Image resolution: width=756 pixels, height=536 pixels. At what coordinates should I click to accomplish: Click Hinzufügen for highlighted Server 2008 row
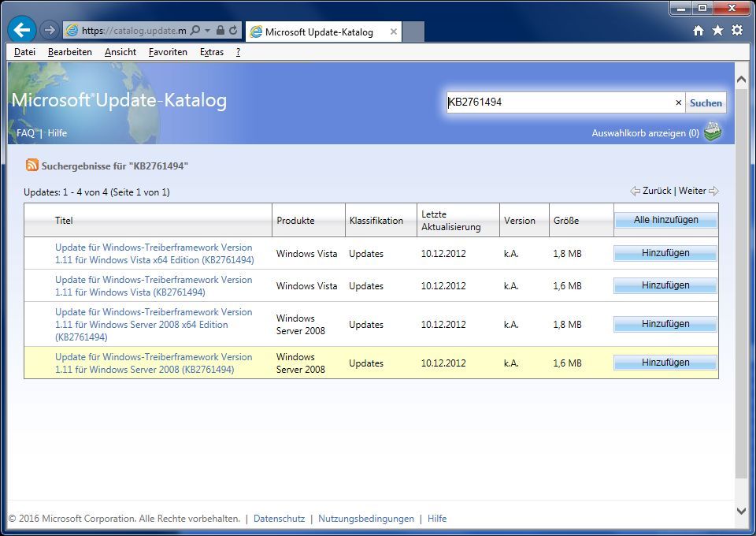pyautogui.click(x=665, y=363)
